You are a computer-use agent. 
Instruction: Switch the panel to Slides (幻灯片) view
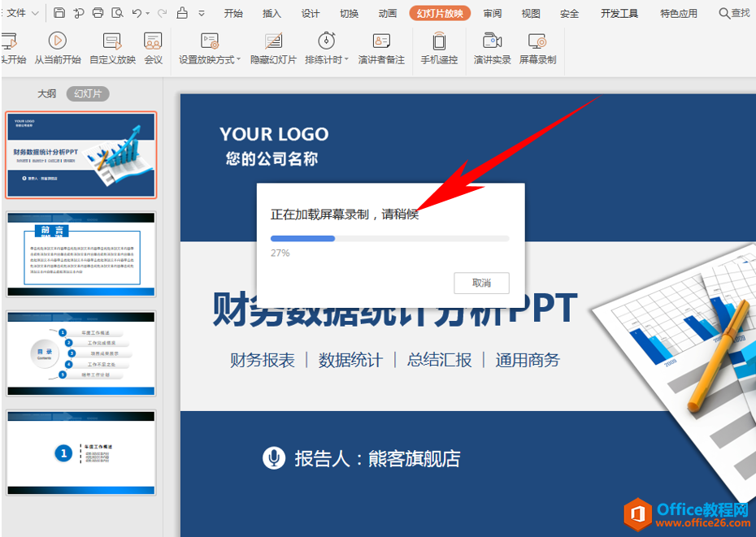click(87, 93)
